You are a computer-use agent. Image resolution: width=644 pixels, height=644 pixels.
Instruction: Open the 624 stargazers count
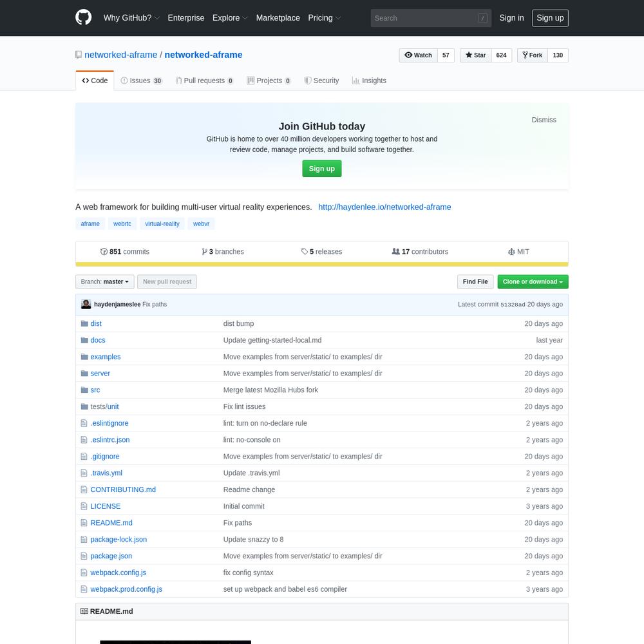click(501, 55)
